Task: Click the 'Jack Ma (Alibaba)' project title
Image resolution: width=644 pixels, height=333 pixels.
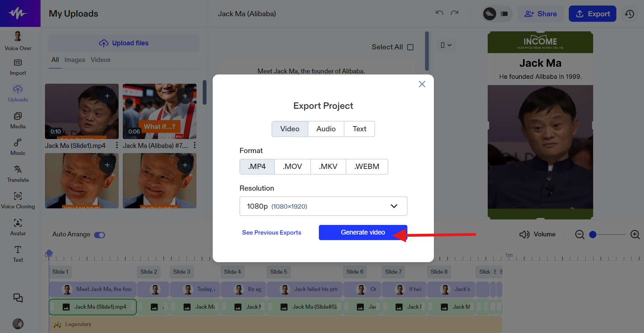Action: tap(247, 14)
